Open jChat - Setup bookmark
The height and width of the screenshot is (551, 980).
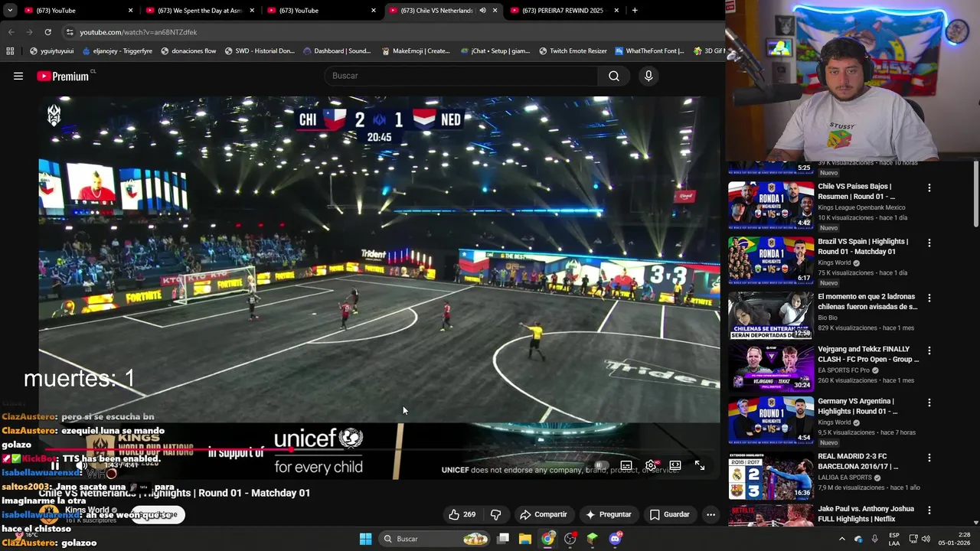[x=495, y=51]
